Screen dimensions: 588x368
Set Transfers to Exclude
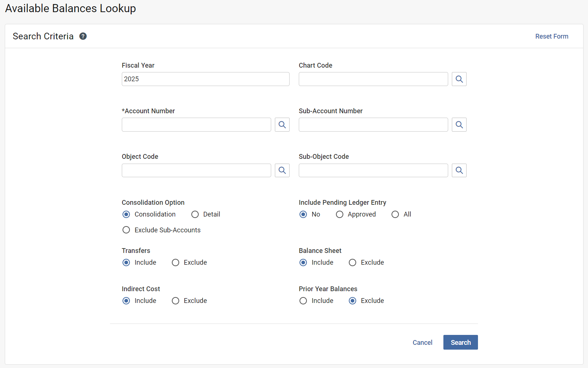point(176,262)
